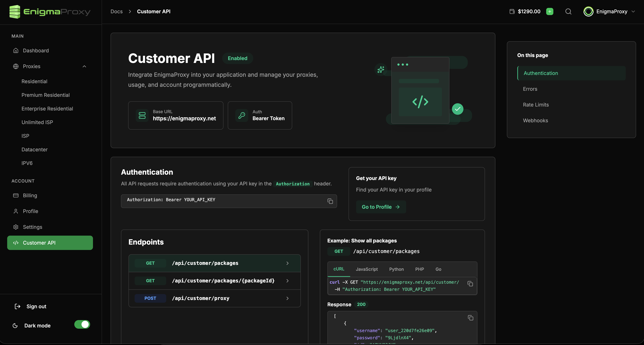This screenshot has width=644, height=345.
Task: Open search with the magnifier icon
Action: point(568,11)
